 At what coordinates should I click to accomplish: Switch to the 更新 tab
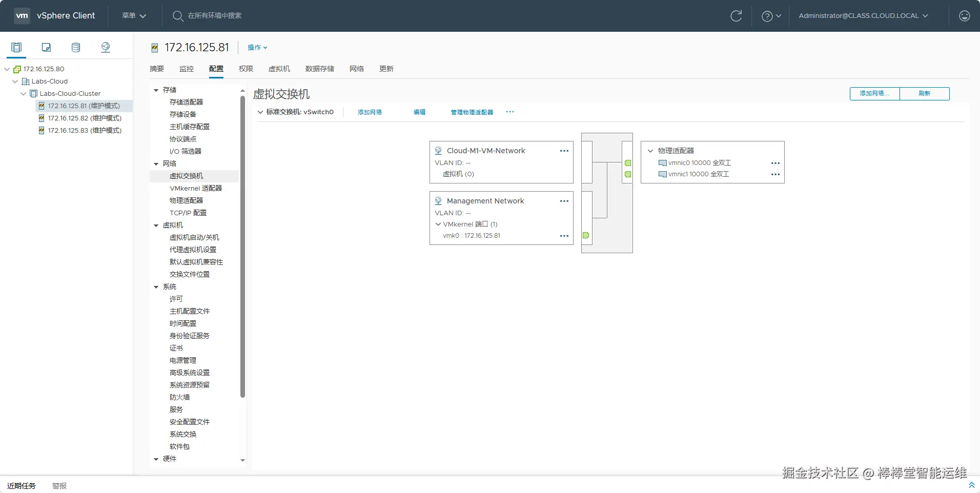tap(386, 69)
